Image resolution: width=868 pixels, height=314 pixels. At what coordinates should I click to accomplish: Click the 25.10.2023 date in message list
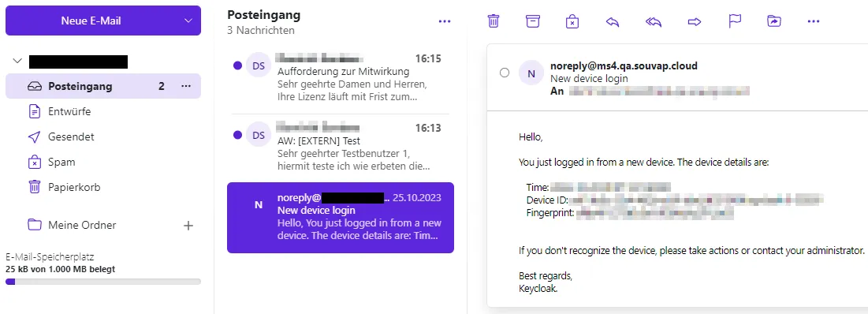(417, 198)
